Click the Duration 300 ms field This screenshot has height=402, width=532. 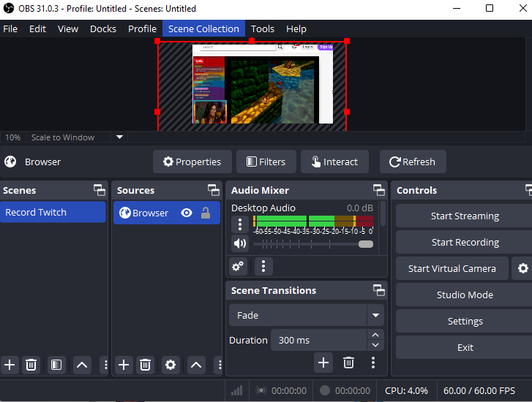coord(319,340)
